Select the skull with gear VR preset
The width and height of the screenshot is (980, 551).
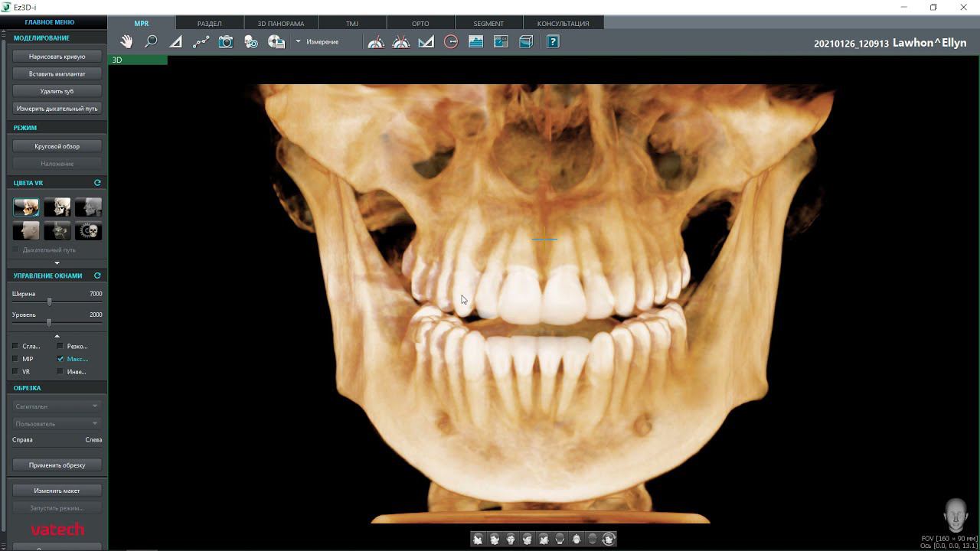[88, 230]
